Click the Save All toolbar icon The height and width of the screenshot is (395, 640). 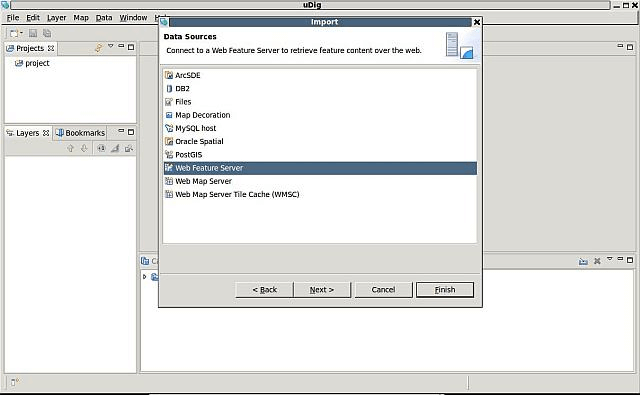pyautogui.click(x=47, y=33)
